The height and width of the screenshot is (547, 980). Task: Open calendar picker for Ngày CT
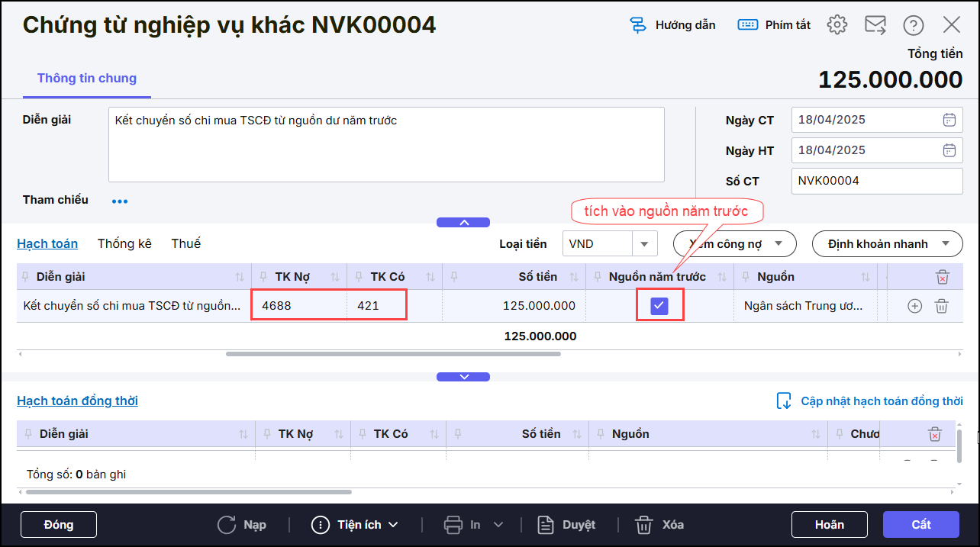[949, 120]
